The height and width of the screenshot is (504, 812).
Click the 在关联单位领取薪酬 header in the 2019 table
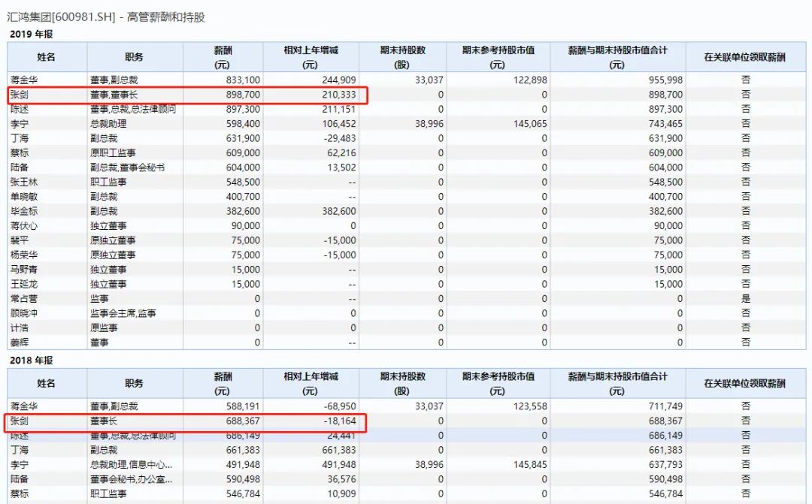tap(744, 57)
